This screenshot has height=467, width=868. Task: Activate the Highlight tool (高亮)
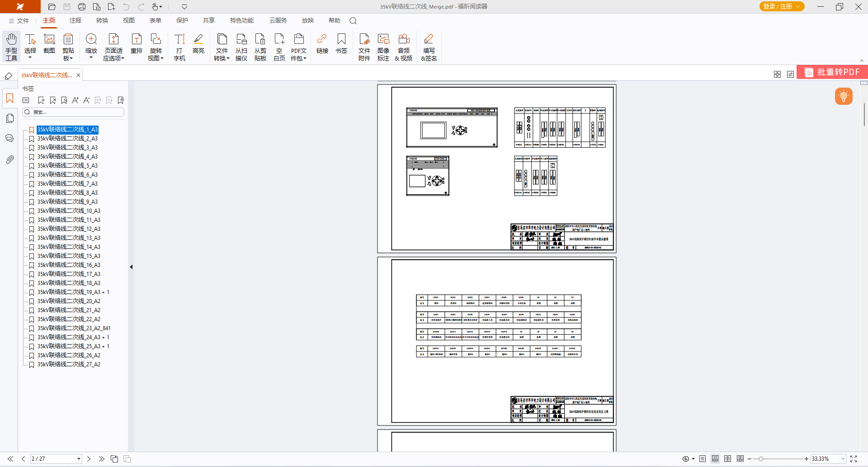198,44
